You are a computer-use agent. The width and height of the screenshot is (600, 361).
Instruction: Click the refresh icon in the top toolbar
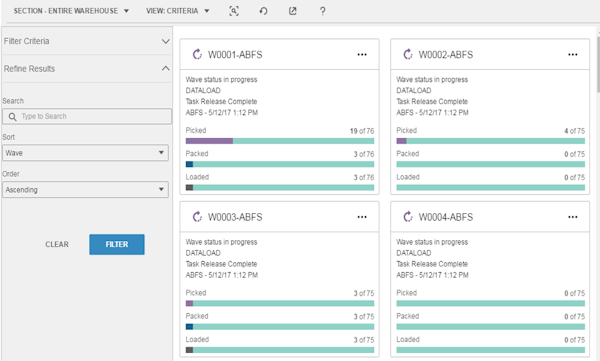click(x=263, y=11)
